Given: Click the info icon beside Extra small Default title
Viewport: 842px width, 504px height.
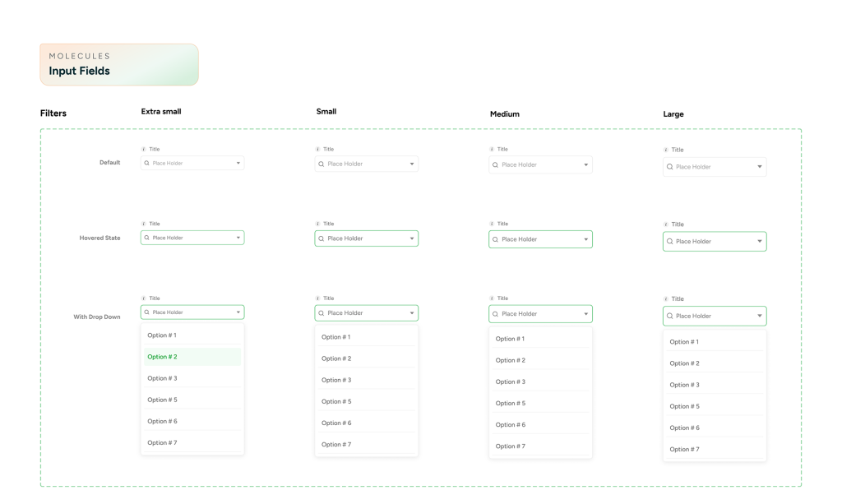Looking at the screenshot, I should tap(144, 150).
